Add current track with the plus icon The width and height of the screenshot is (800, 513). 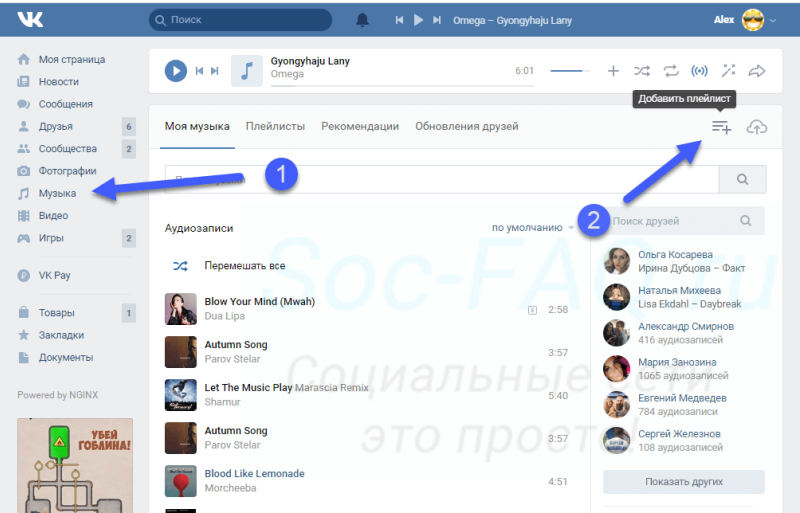(x=613, y=71)
